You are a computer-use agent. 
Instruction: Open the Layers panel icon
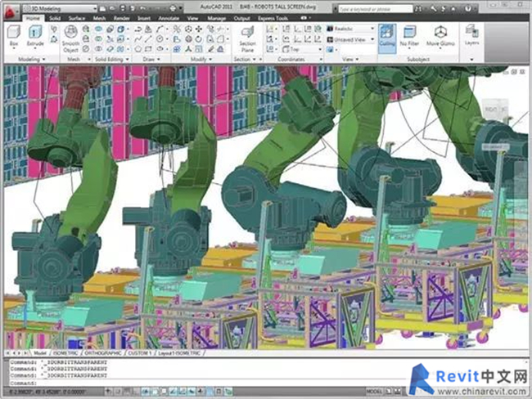click(472, 36)
